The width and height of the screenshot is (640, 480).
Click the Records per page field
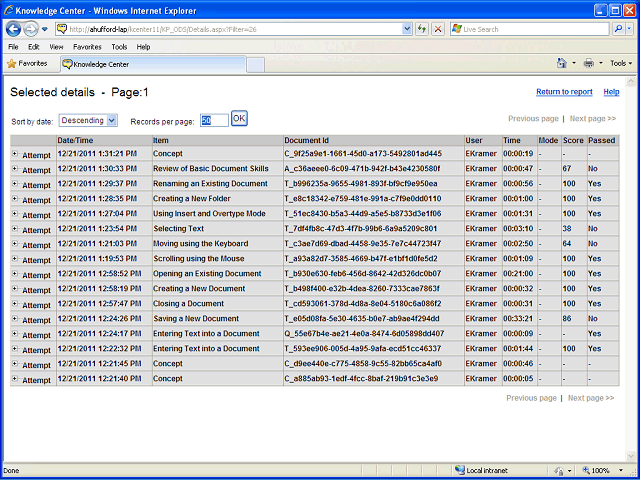[214, 121]
